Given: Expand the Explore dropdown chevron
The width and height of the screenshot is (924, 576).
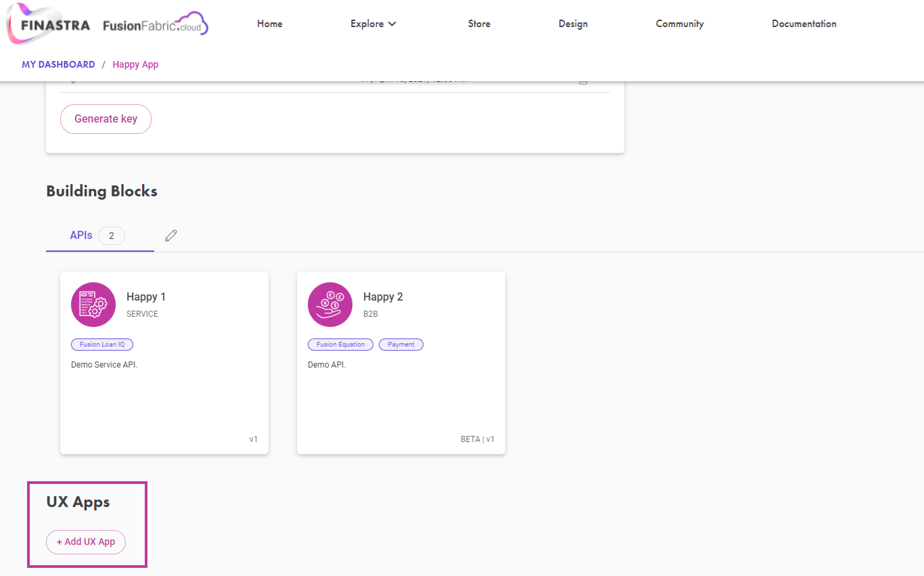Looking at the screenshot, I should pos(392,24).
